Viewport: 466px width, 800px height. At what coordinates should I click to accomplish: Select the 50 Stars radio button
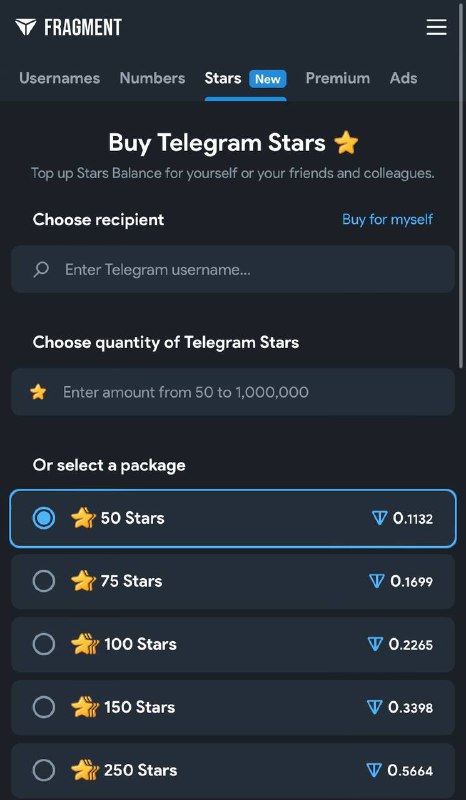[44, 518]
